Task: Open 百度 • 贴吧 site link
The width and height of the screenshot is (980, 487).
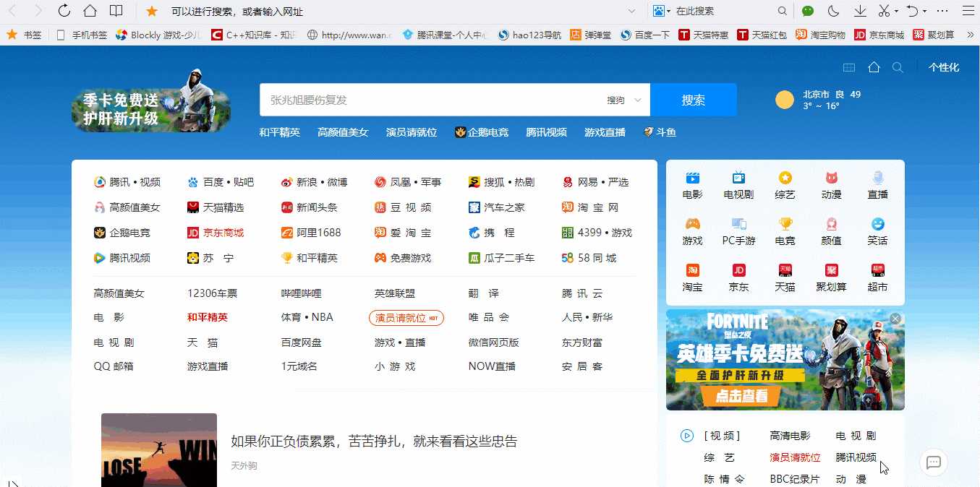Action: (x=221, y=182)
